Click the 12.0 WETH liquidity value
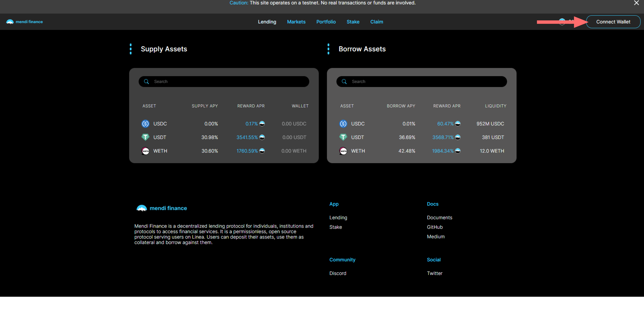The image size is (644, 311). 492,151
